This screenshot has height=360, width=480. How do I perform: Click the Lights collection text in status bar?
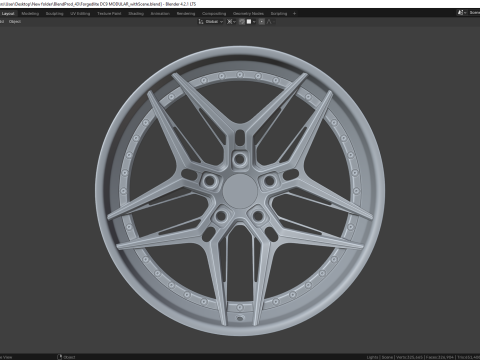(x=372, y=357)
